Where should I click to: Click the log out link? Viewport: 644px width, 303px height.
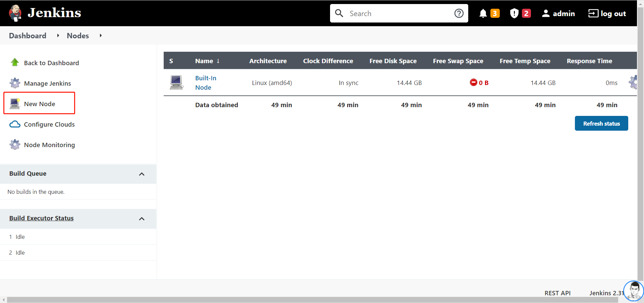pos(607,13)
